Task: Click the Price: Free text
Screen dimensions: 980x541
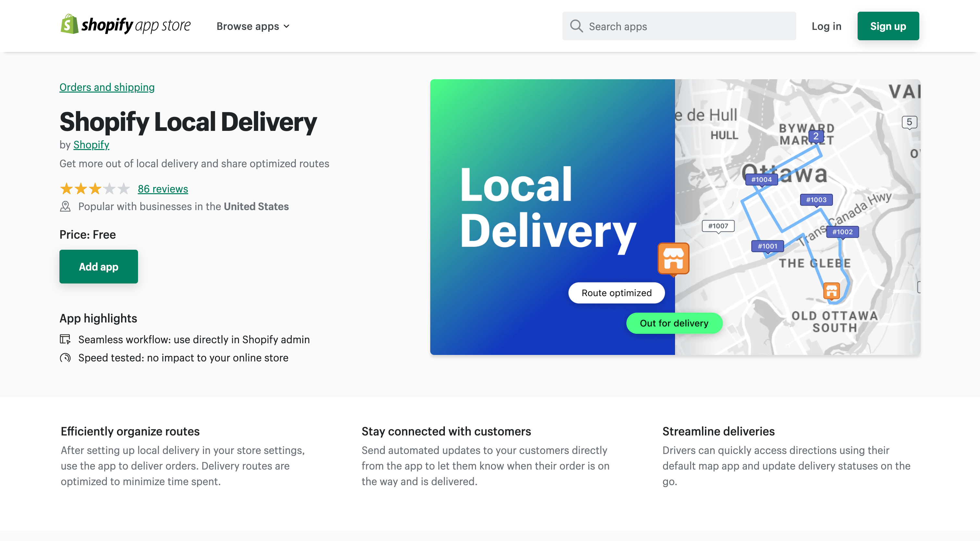Action: point(87,235)
